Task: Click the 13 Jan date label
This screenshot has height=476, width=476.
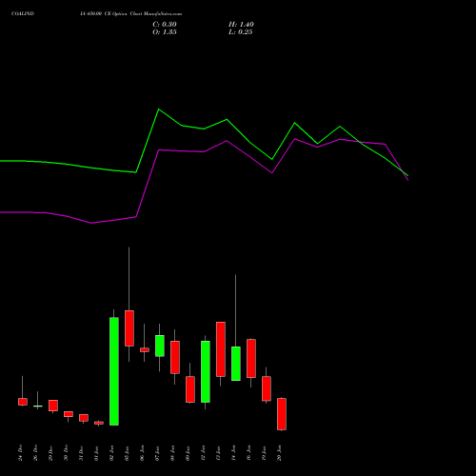Action: point(219,453)
